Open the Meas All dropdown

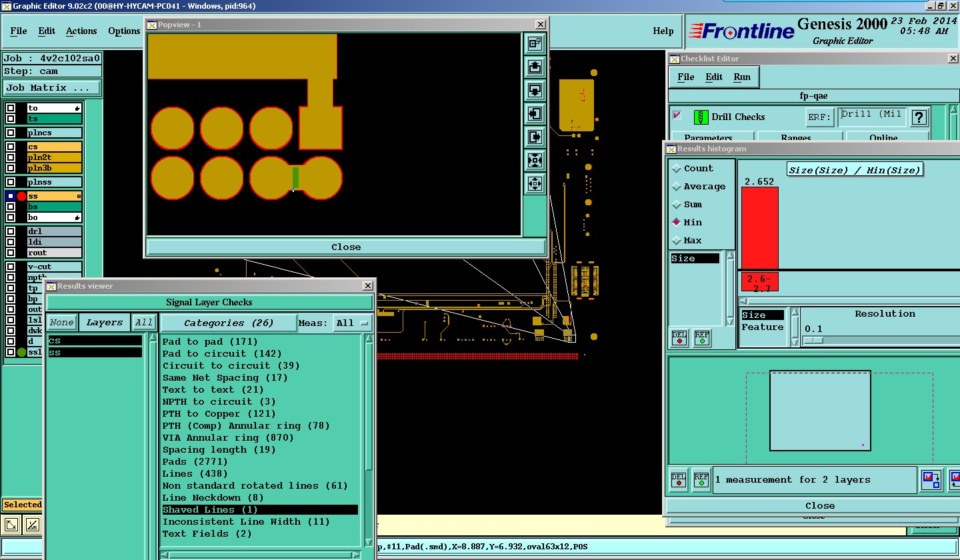(353, 323)
